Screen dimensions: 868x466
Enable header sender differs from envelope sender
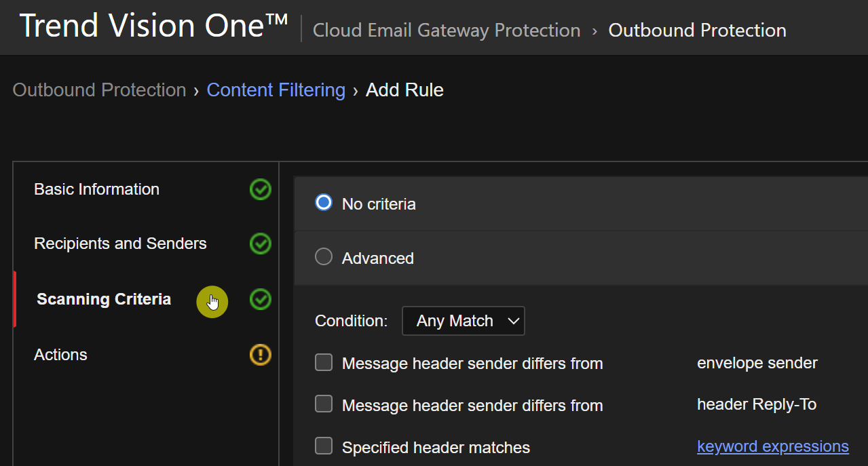click(324, 363)
